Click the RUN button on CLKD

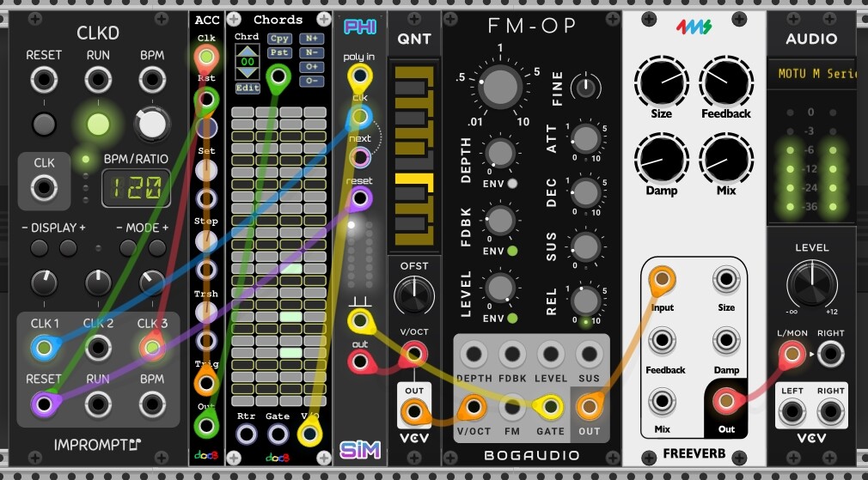99,124
